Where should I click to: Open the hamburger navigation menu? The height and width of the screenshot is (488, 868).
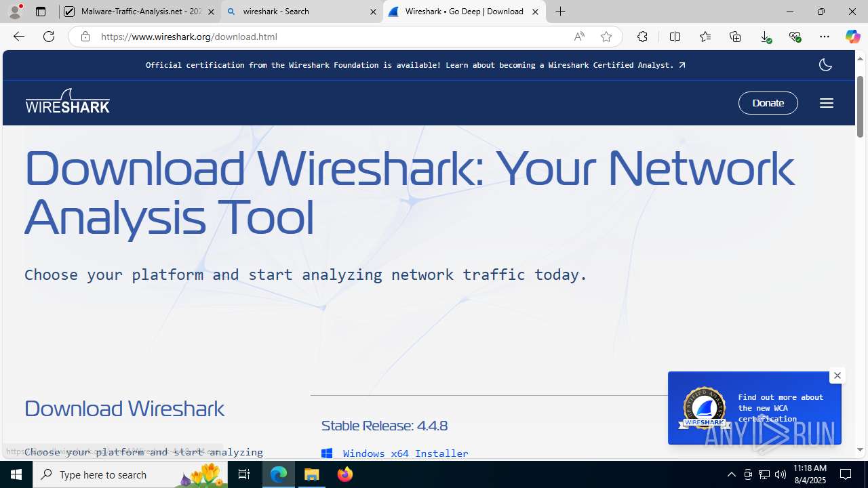pyautogui.click(x=826, y=103)
